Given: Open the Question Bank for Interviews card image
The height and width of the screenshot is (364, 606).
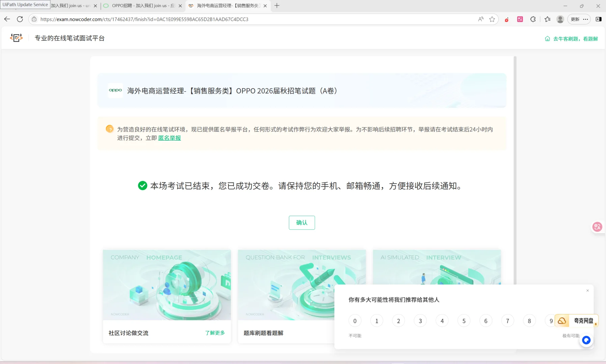Looking at the screenshot, I should point(286,285).
